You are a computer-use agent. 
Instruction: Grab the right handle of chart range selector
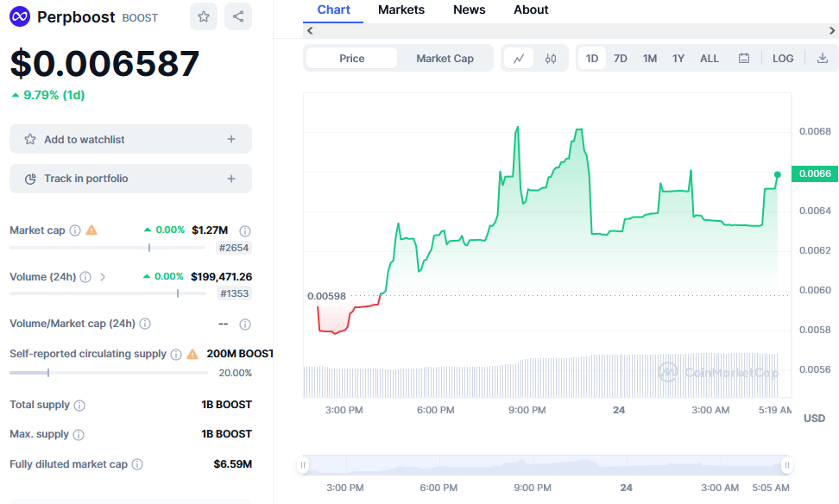[x=786, y=465]
